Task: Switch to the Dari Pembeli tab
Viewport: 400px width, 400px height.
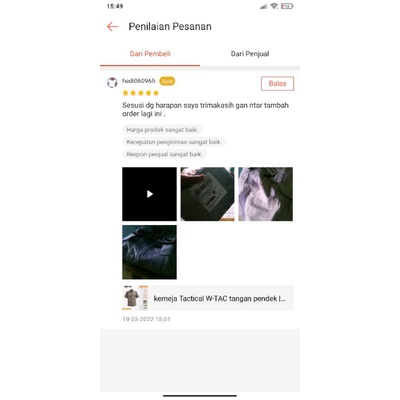Action: click(x=150, y=54)
